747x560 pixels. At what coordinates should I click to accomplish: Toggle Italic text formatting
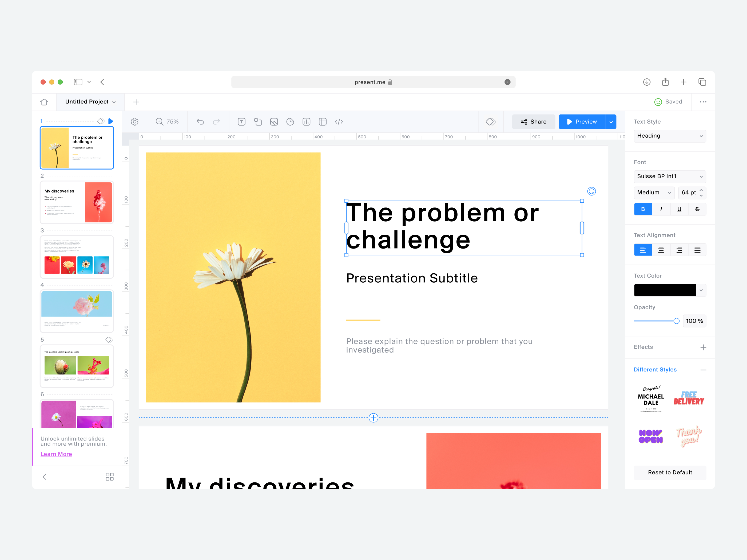pos(661,209)
